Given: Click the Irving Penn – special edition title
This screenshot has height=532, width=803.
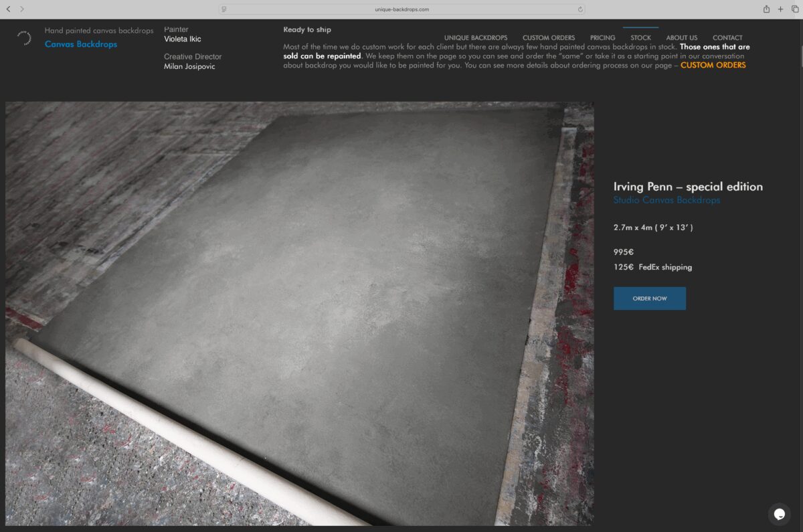Looking at the screenshot, I should pos(688,187).
